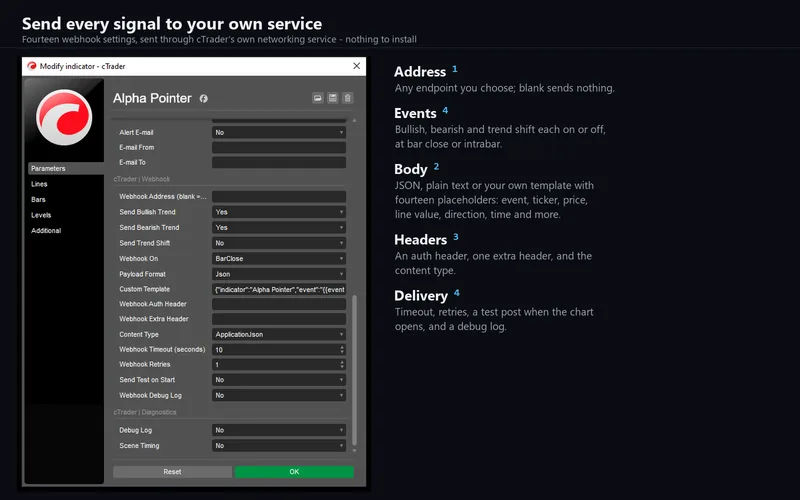Switch to the Bars tab

tap(38, 199)
